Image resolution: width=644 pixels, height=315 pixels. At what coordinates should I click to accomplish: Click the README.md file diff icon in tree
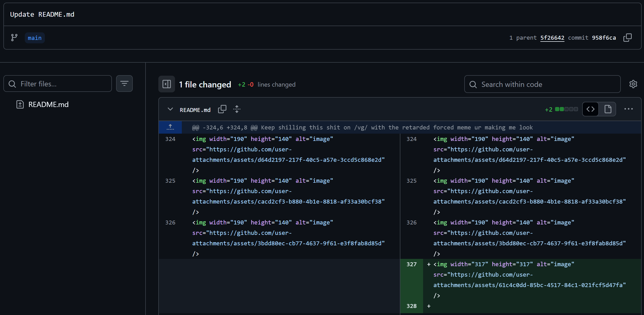(x=20, y=104)
